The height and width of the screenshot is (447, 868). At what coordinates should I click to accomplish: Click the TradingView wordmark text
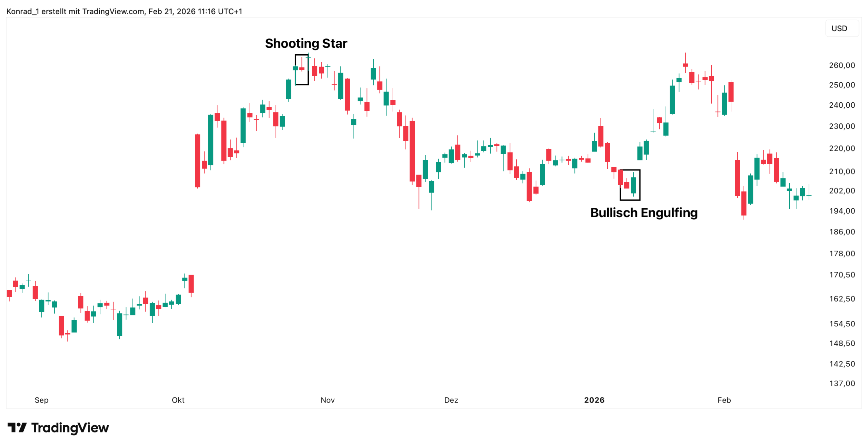click(x=70, y=428)
